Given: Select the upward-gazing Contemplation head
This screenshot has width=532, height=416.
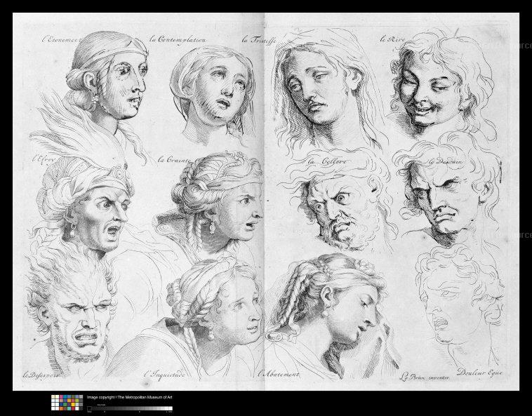Looking at the screenshot, I should pos(214,93).
